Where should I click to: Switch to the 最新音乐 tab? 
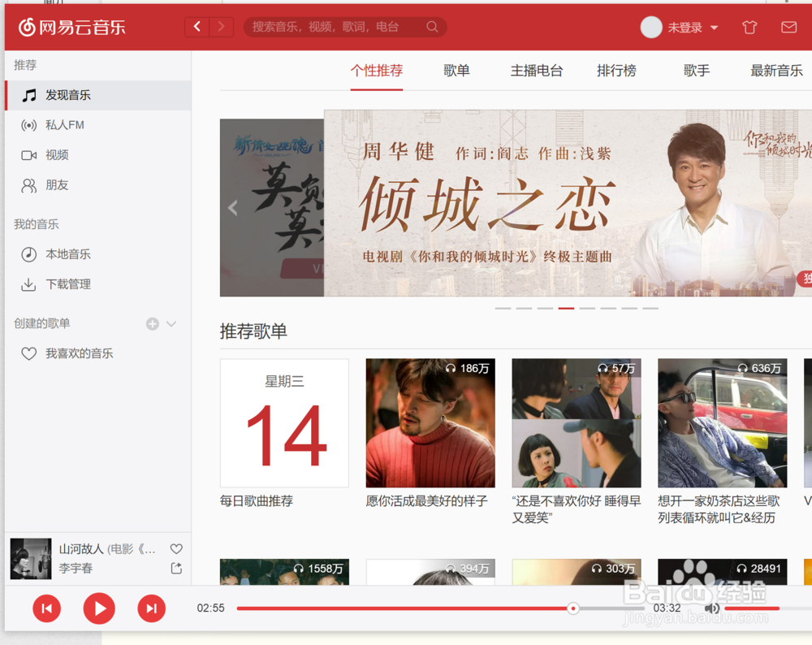coord(776,71)
